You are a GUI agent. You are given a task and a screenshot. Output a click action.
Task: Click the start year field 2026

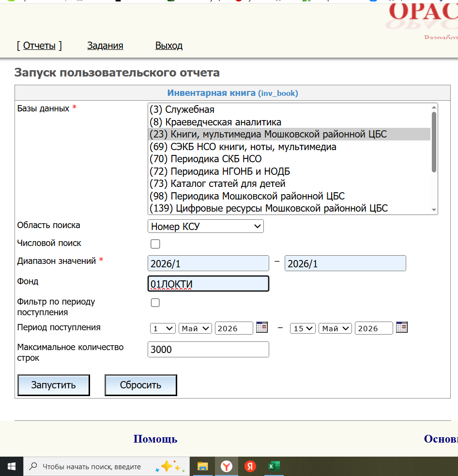tap(234, 328)
